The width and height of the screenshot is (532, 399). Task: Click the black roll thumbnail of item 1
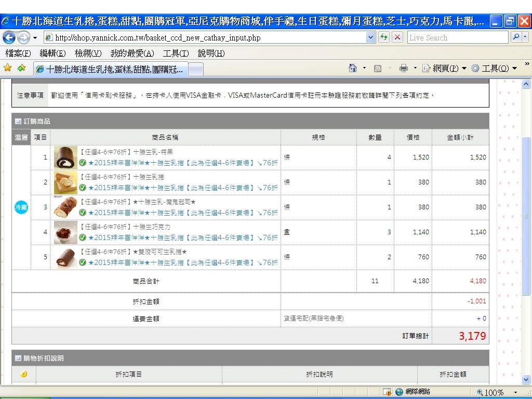coord(65,157)
